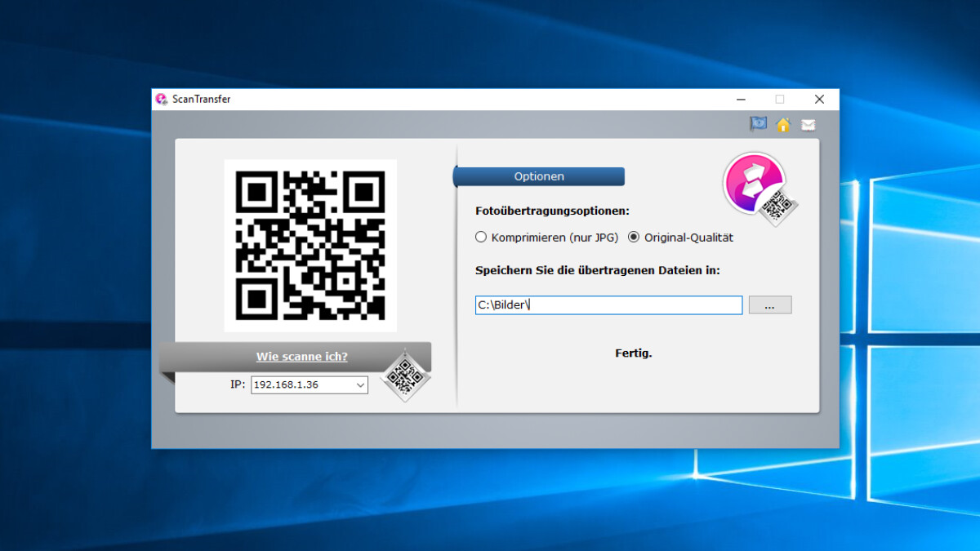Viewport: 980px width, 551px height.
Task: Click the large QR code image
Action: (x=310, y=245)
